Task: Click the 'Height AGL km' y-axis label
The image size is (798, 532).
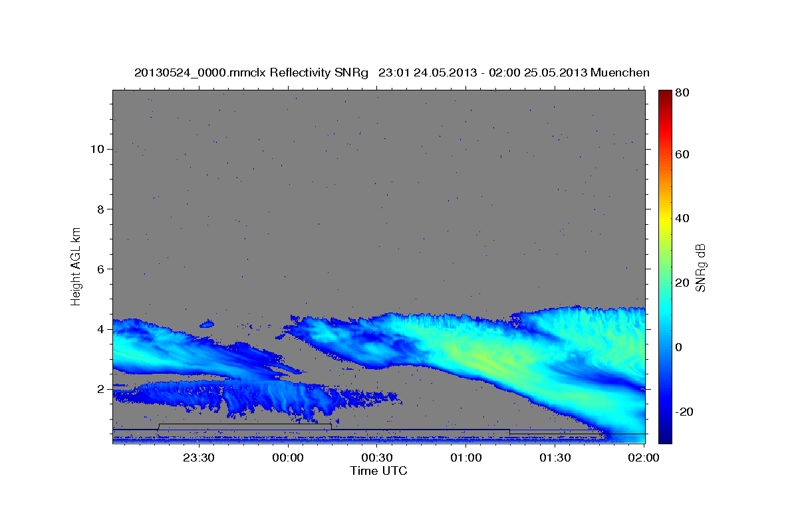Action: point(76,266)
